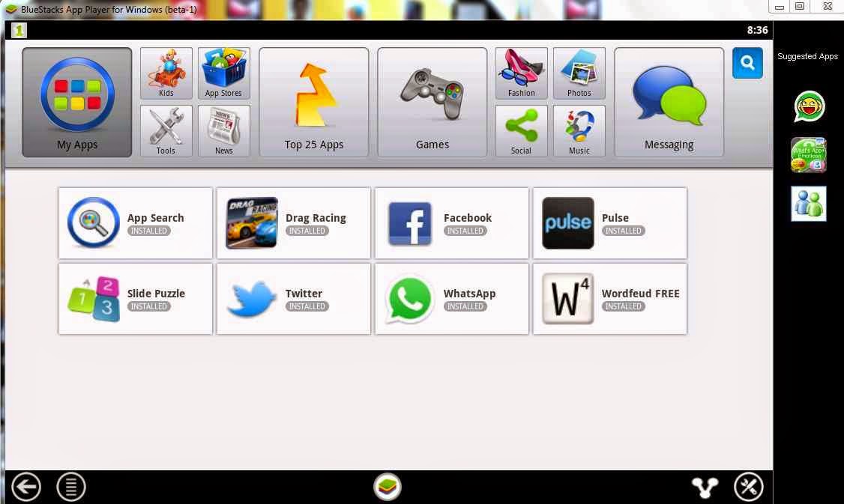Launch the Drag Racing game
The width and height of the screenshot is (844, 504).
coord(294,223)
